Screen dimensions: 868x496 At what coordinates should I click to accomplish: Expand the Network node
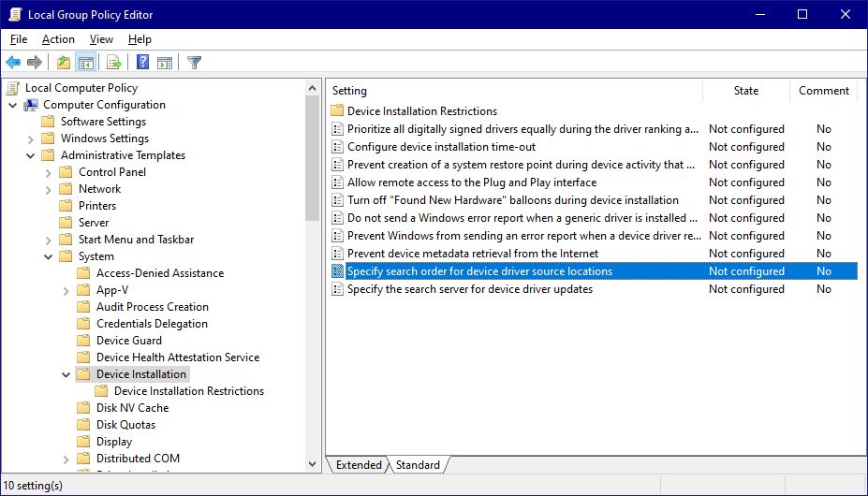click(48, 189)
